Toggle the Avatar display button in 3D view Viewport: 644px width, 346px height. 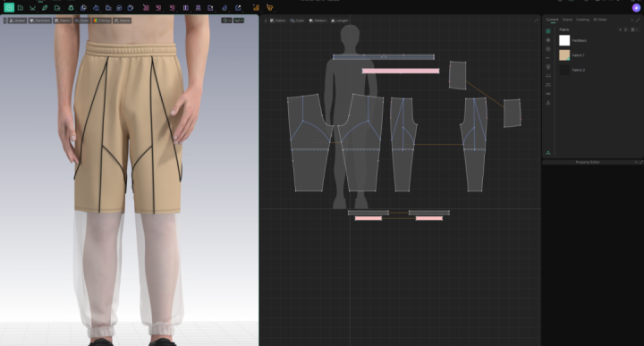pyautogui.click(x=17, y=20)
